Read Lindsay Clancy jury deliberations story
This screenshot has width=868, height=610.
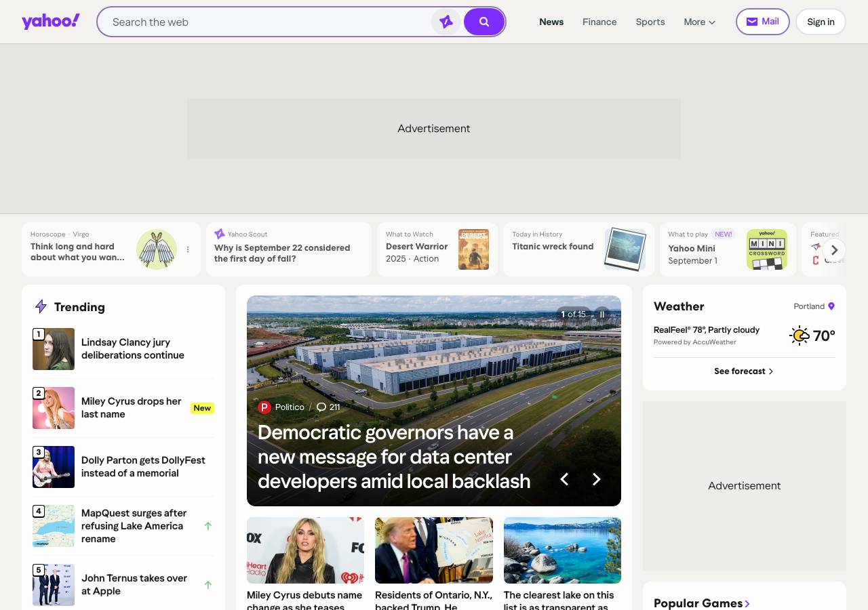pos(133,349)
